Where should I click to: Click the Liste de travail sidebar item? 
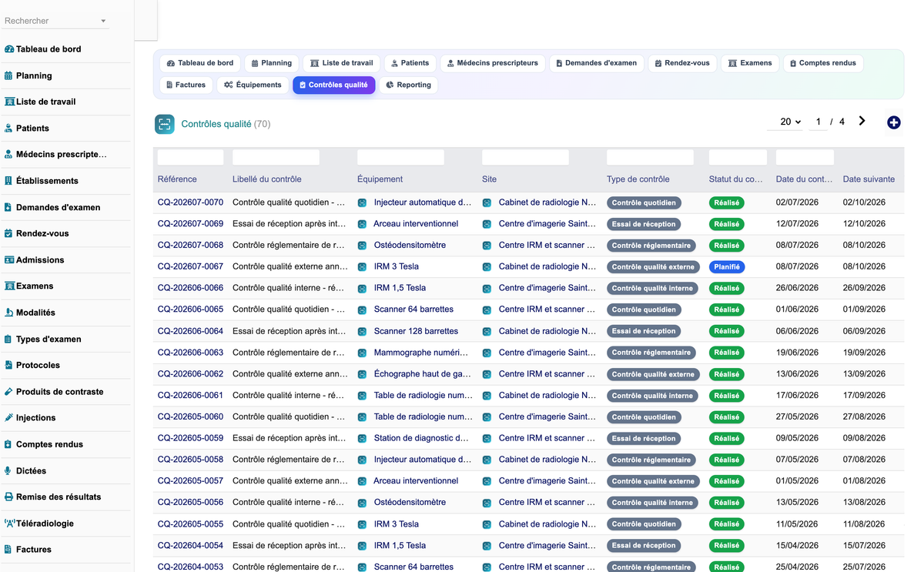pyautogui.click(x=65, y=102)
